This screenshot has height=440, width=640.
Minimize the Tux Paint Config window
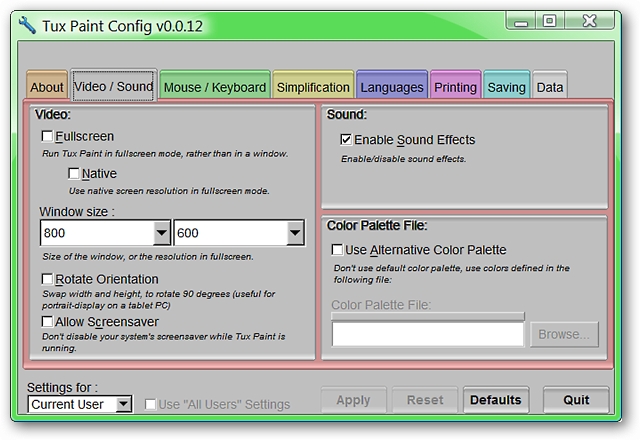(x=520, y=21)
